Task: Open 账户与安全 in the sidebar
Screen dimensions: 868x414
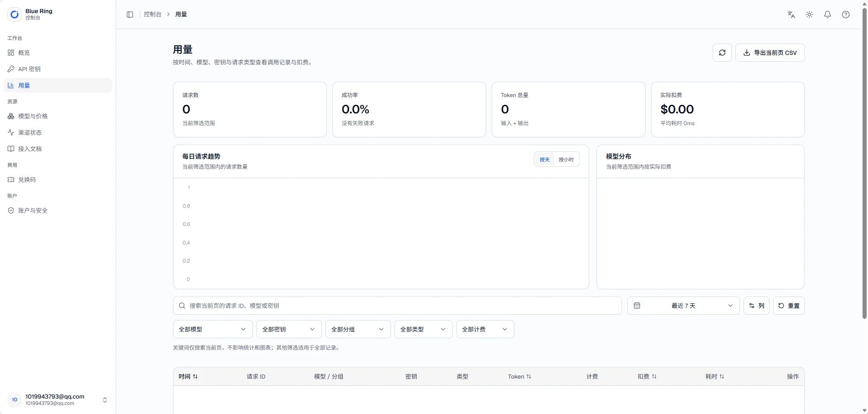Action: coord(58,210)
